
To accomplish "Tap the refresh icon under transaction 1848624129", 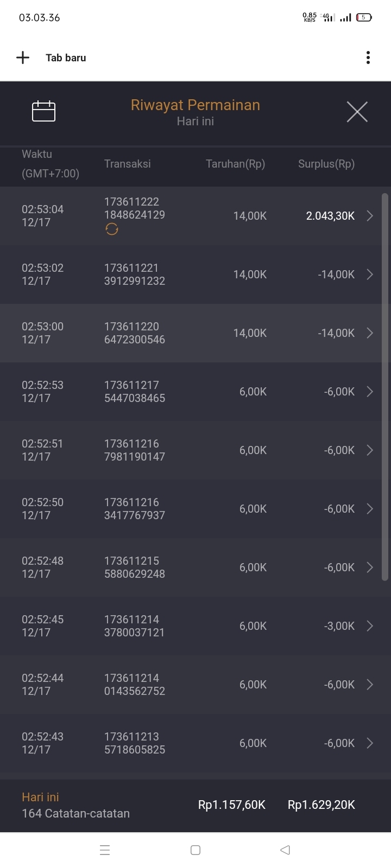I will [112, 229].
